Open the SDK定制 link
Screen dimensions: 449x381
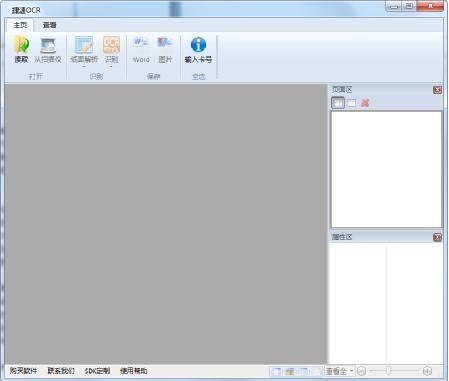point(97,371)
